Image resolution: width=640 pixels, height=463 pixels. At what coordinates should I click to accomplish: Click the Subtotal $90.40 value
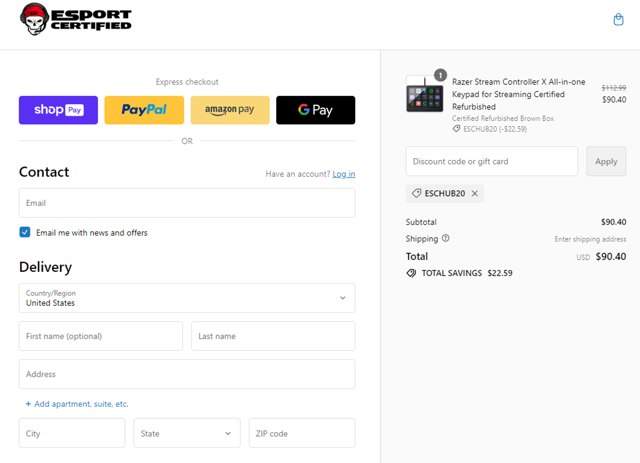tap(613, 222)
